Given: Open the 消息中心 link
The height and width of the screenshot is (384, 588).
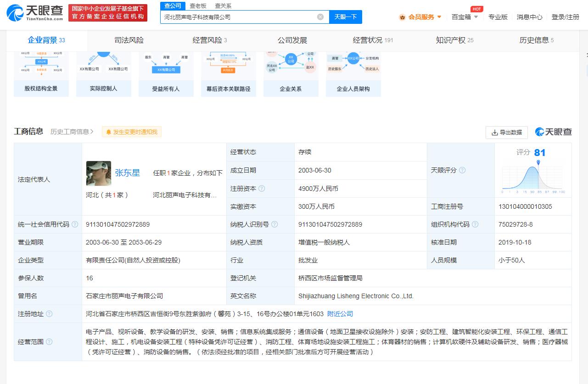Looking at the screenshot, I should 529,17.
